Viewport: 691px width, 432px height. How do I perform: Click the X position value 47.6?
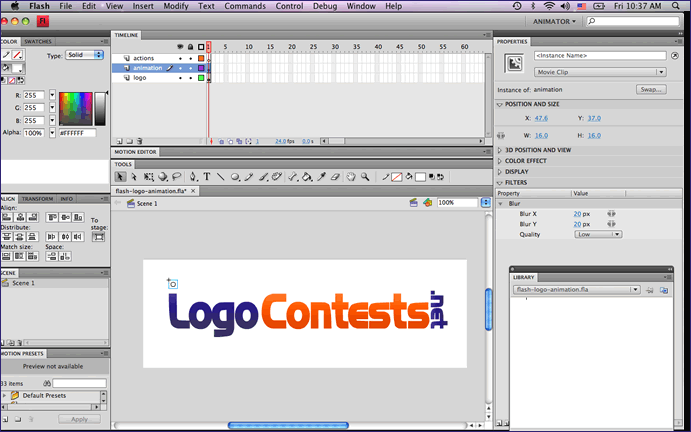[541, 118]
